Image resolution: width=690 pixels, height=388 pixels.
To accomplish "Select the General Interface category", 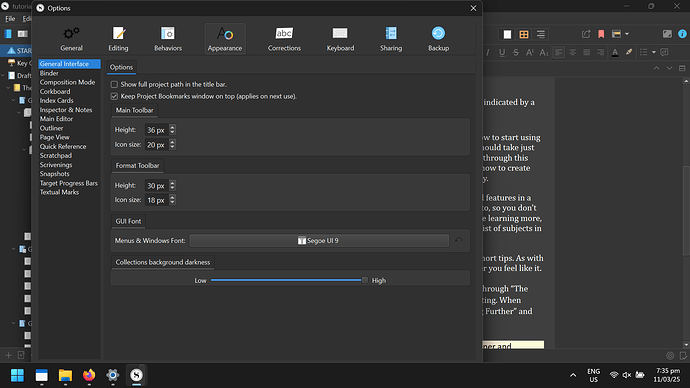I will [69, 64].
